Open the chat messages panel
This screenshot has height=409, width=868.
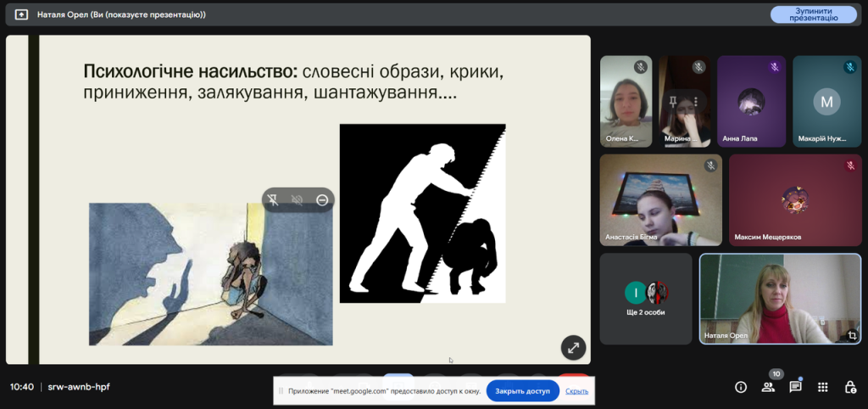click(x=795, y=387)
